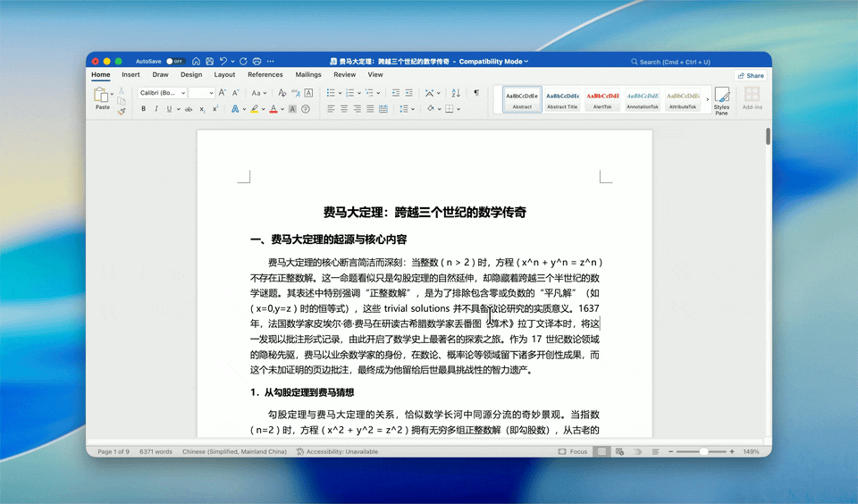Expand the styles gallery arrow
The height and width of the screenshot is (504, 858).
click(708, 99)
